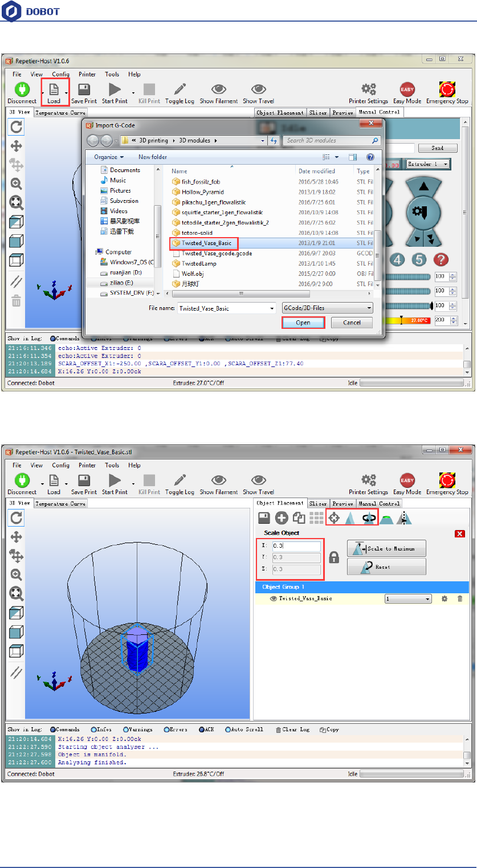Open Load dropdown arrow in the Twisted_Vase_Basic.stl window
Screen dimensions: 477x868
coord(66,484)
